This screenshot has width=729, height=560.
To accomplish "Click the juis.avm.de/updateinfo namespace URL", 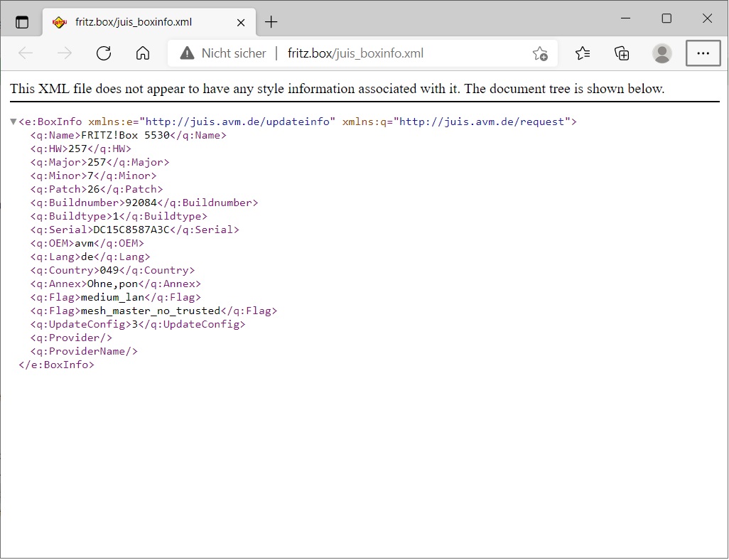I will (x=237, y=122).
